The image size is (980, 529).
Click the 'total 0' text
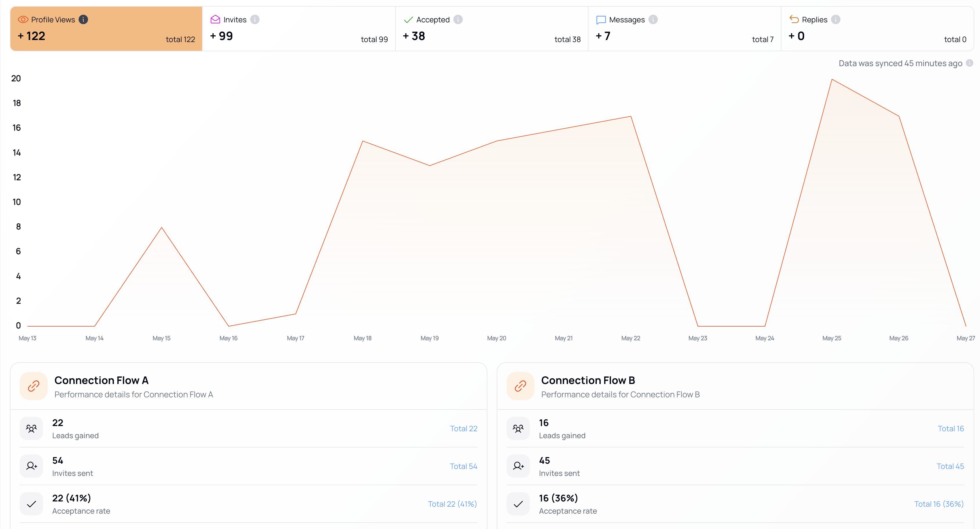(955, 39)
